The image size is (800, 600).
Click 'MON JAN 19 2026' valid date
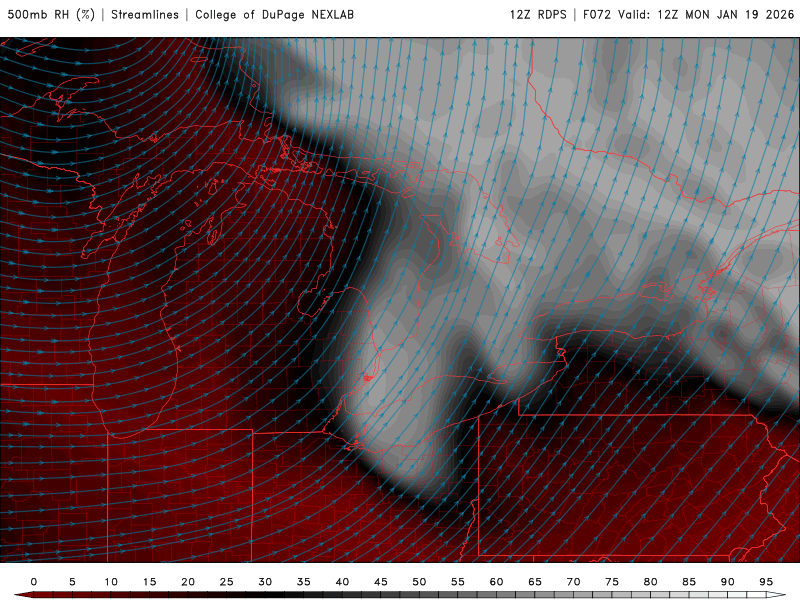tap(739, 15)
